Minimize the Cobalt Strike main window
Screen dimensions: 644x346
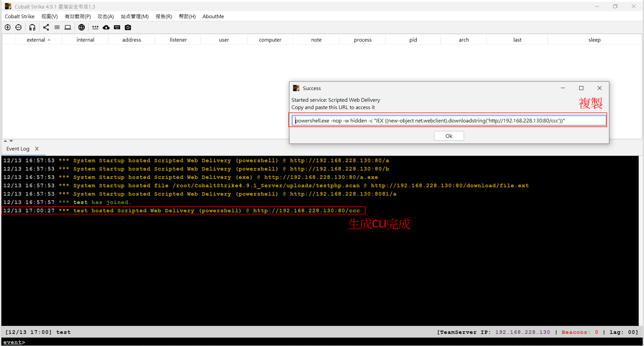coord(597,7)
